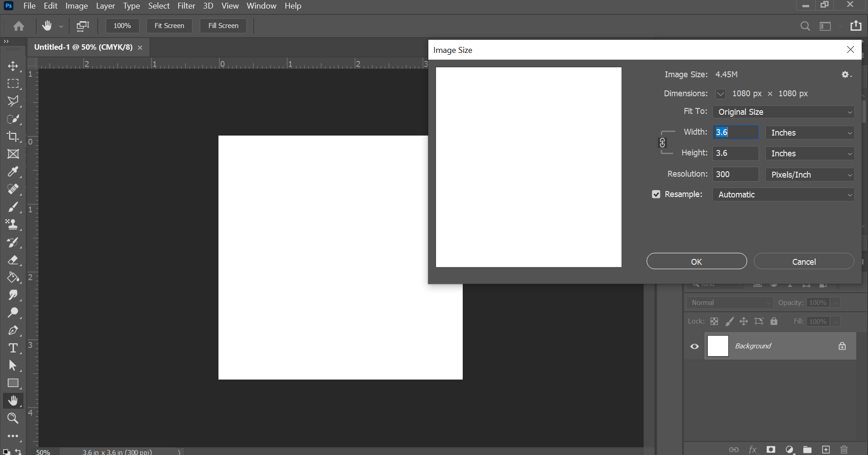The image size is (868, 455).
Task: Click the 100% zoom button
Action: point(122,26)
